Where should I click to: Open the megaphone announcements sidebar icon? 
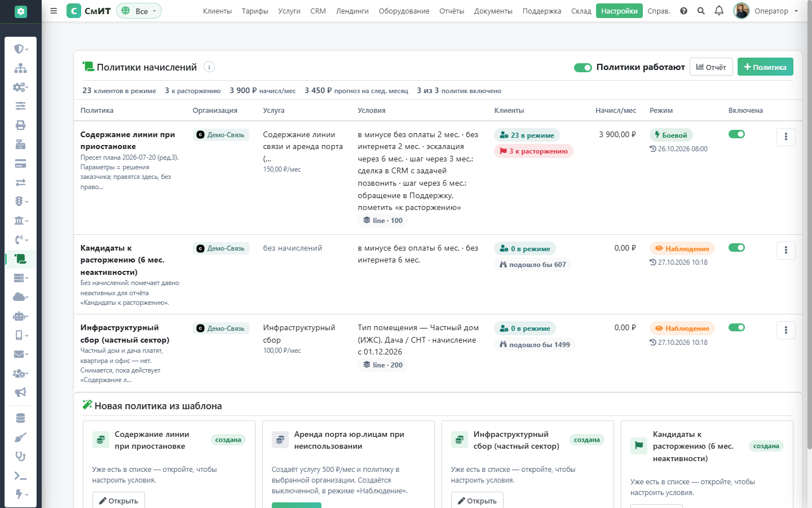[20, 392]
